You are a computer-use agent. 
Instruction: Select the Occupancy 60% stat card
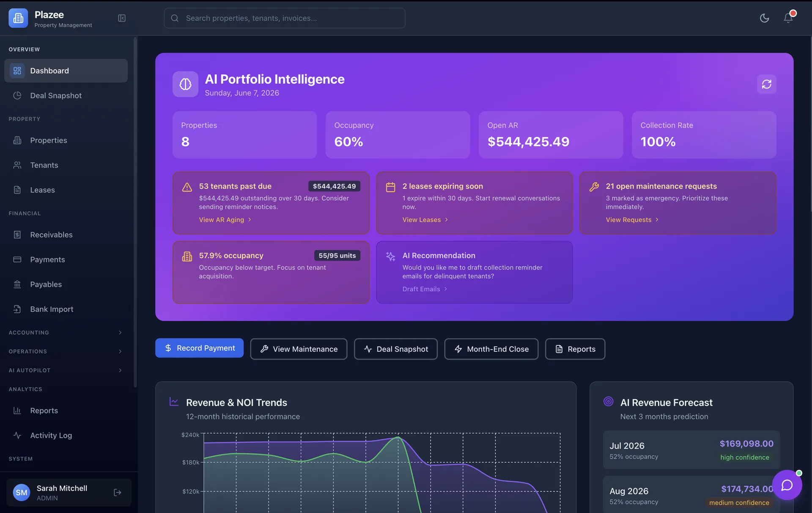398,135
